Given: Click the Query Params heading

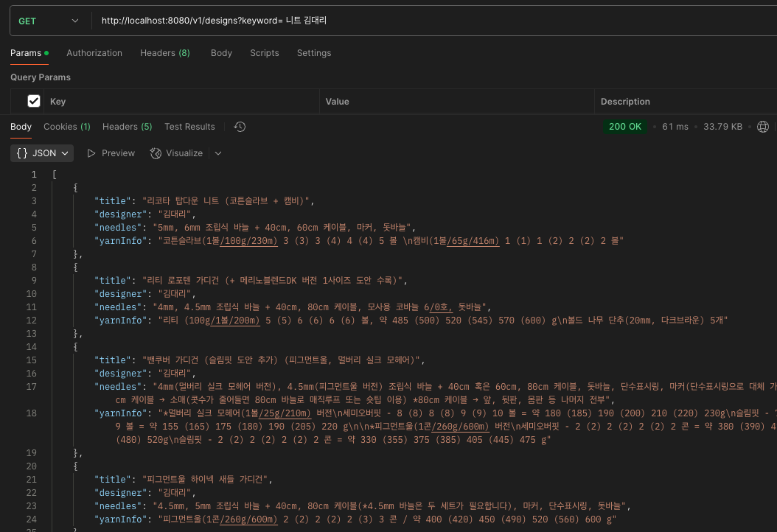Looking at the screenshot, I should click(41, 77).
